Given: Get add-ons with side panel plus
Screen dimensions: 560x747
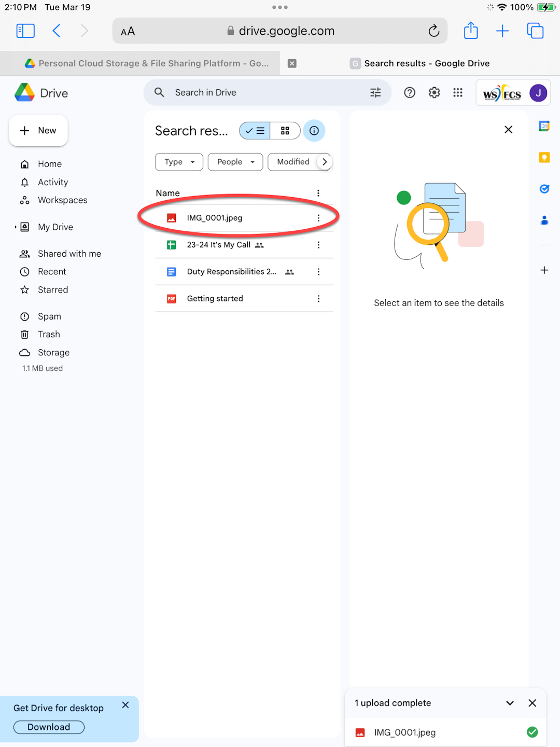Looking at the screenshot, I should (x=544, y=270).
